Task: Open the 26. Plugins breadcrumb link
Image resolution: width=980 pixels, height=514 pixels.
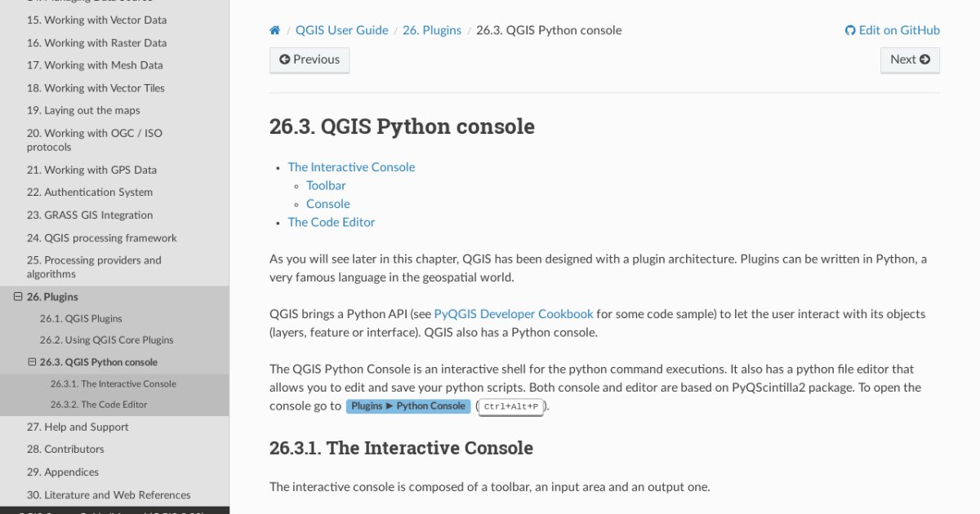Action: [x=431, y=30]
